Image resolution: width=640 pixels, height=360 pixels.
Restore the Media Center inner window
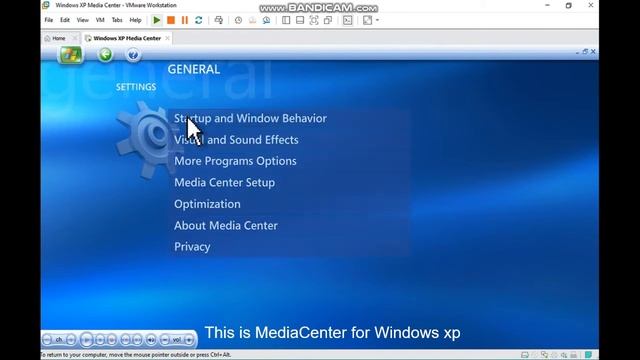click(x=585, y=51)
